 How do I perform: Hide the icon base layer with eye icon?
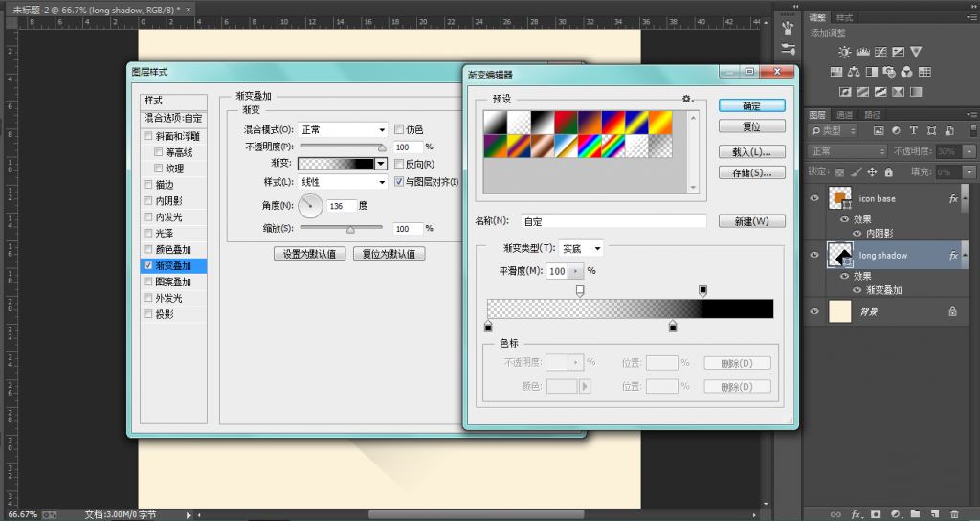pyautogui.click(x=815, y=199)
